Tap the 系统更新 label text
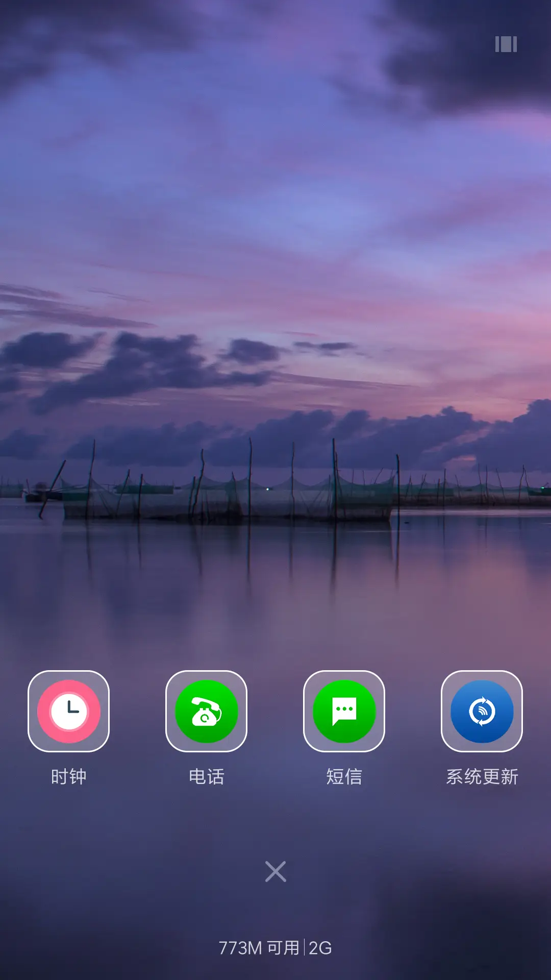Image resolution: width=551 pixels, height=980 pixels. click(x=482, y=777)
